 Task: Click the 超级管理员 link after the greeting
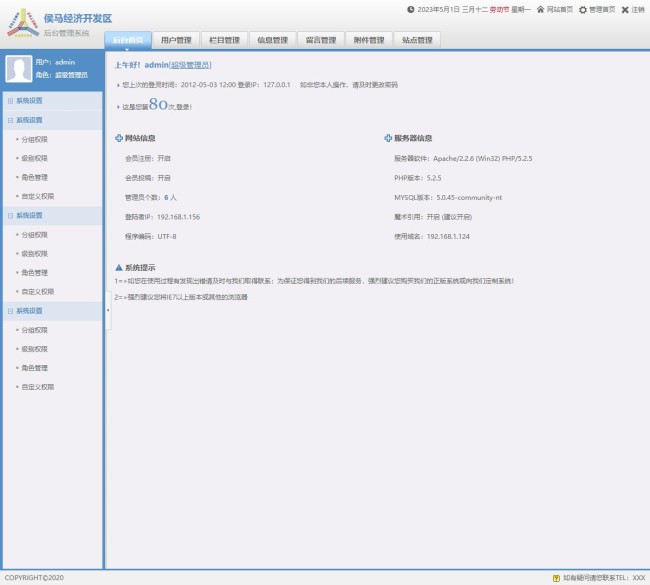pyautogui.click(x=191, y=65)
